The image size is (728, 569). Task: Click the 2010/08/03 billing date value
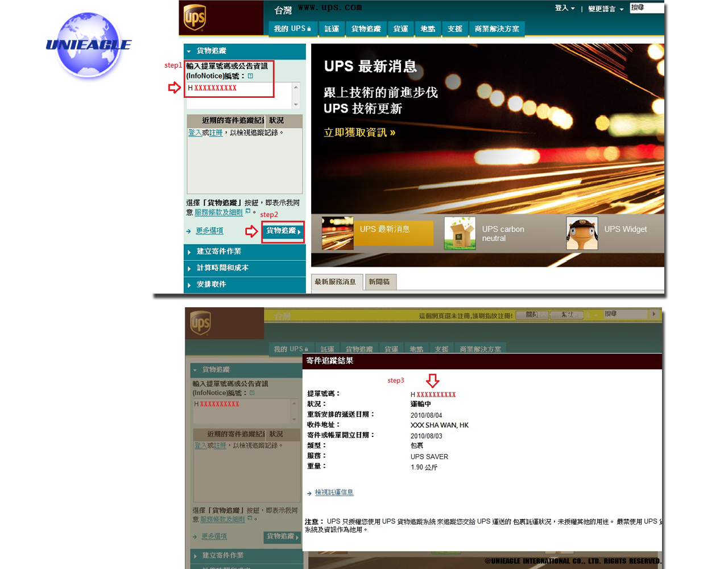click(427, 436)
